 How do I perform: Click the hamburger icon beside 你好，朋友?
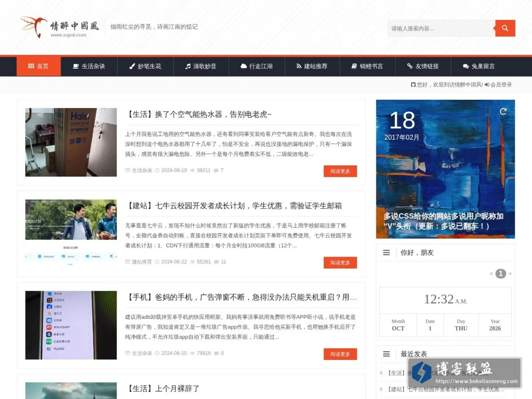[x=387, y=253]
